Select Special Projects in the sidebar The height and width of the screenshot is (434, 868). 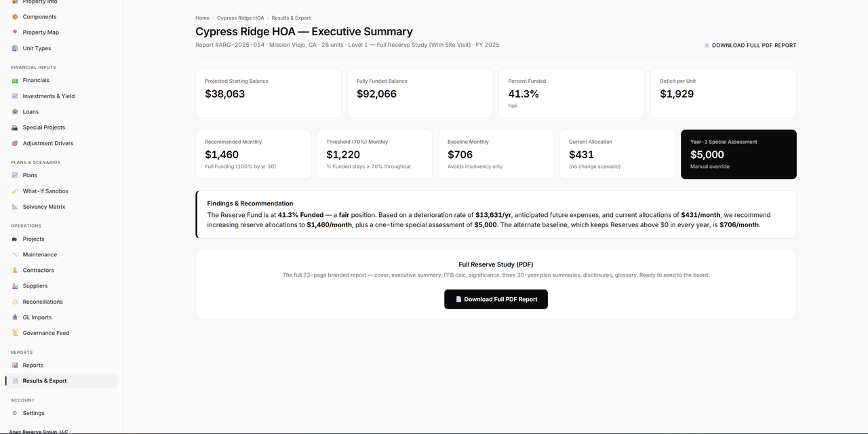coord(61,127)
